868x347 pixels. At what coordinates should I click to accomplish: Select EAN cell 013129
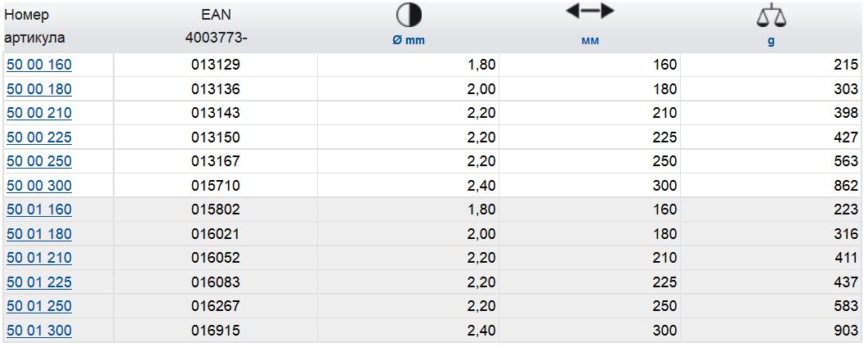pos(216,65)
